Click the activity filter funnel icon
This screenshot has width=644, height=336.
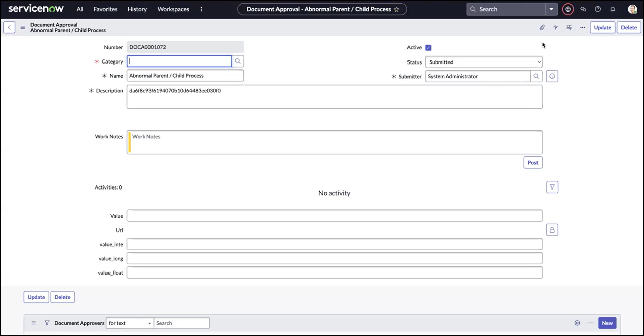[552, 187]
